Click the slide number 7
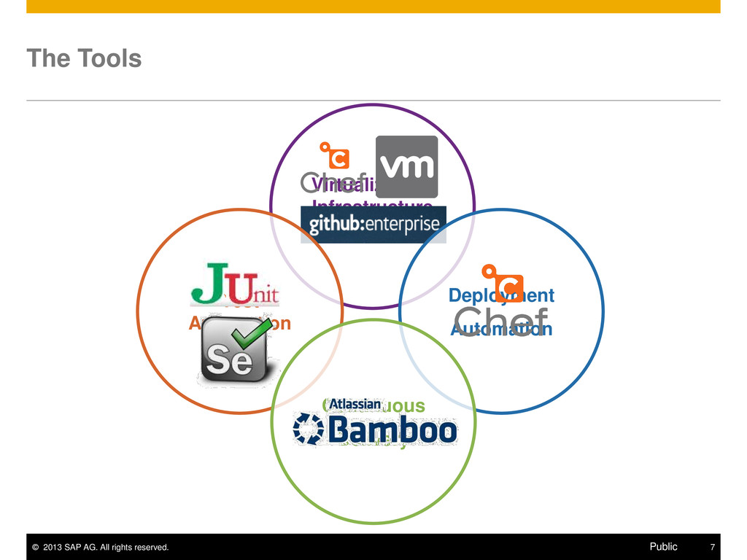 click(x=713, y=547)
